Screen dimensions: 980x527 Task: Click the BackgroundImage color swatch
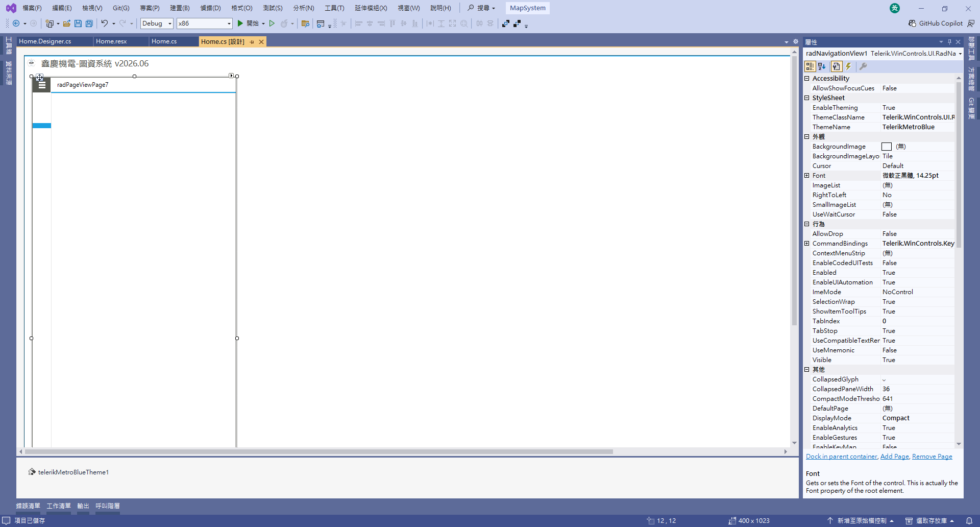coord(887,147)
